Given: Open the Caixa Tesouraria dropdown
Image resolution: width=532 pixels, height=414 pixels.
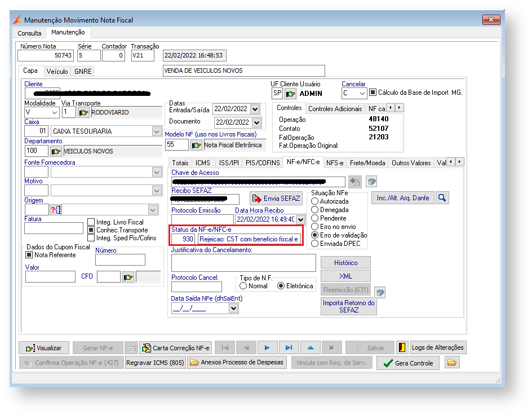Looking at the screenshot, I should pos(157,131).
